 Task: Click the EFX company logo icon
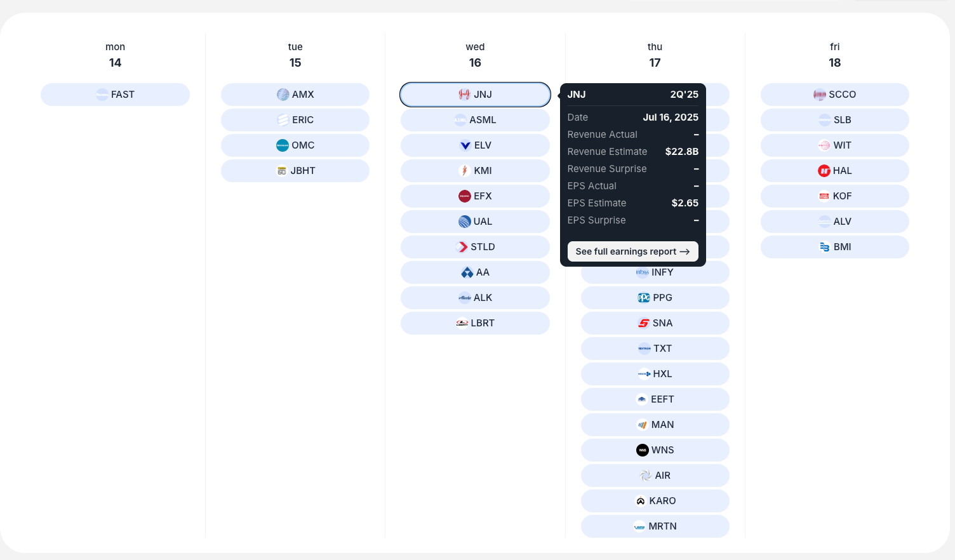click(x=465, y=196)
